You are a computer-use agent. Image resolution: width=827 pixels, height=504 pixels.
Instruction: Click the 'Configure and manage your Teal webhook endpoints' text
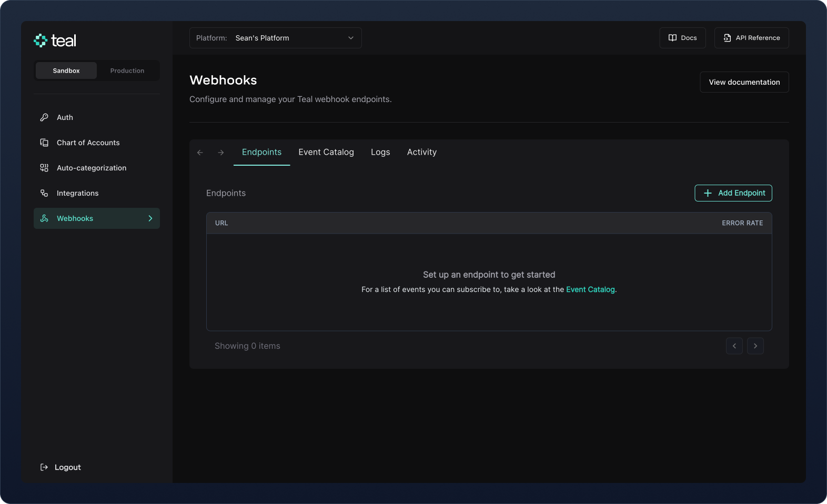click(290, 99)
